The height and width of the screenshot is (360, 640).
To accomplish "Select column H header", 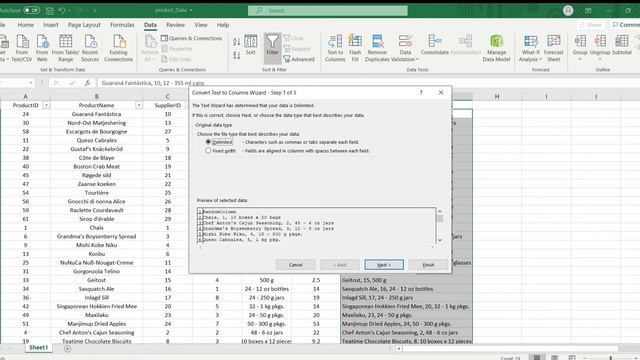I will pyautogui.click(x=497, y=96).
